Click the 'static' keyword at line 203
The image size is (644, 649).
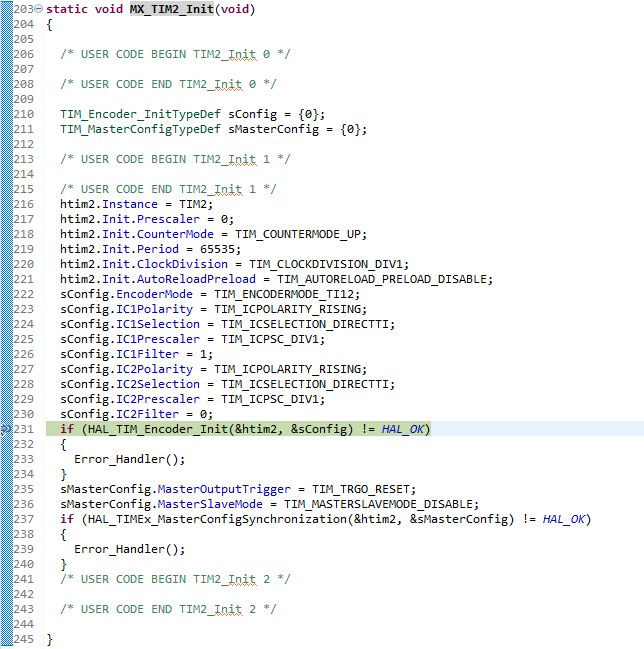point(67,9)
